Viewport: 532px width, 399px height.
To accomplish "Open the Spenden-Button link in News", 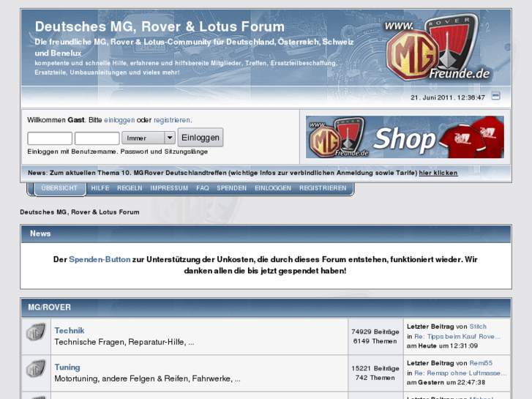I will [100, 259].
